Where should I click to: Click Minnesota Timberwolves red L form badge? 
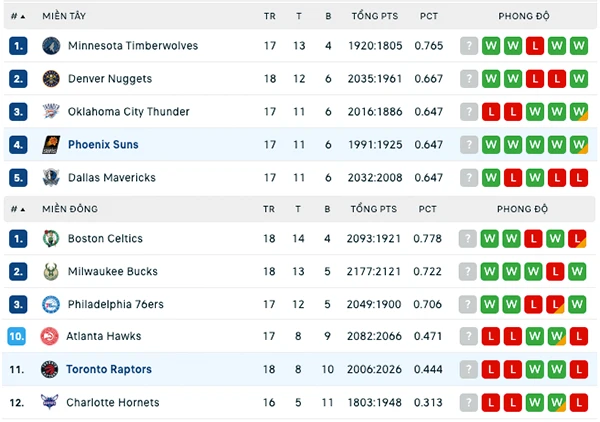(535, 46)
